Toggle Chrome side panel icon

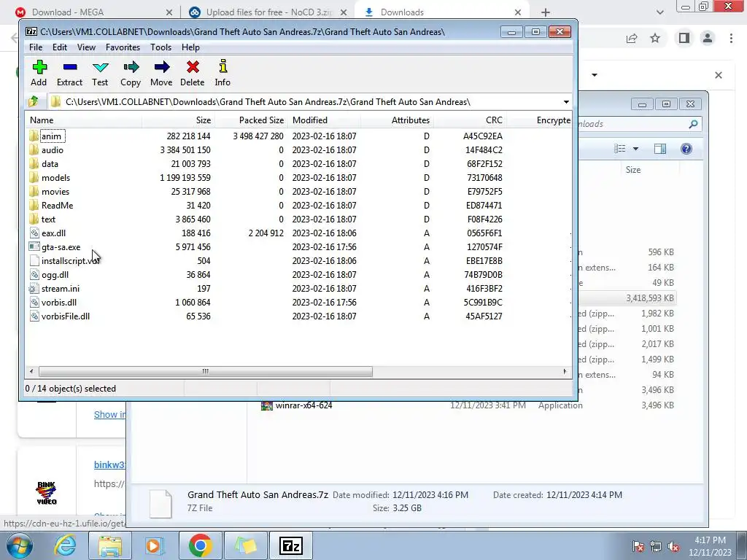684,38
